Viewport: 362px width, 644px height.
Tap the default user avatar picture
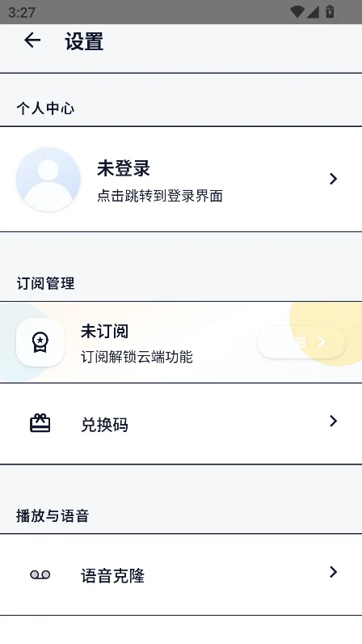click(x=48, y=179)
